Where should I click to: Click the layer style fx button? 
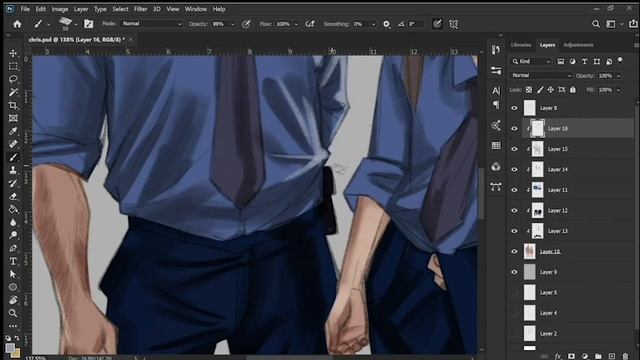point(558,356)
